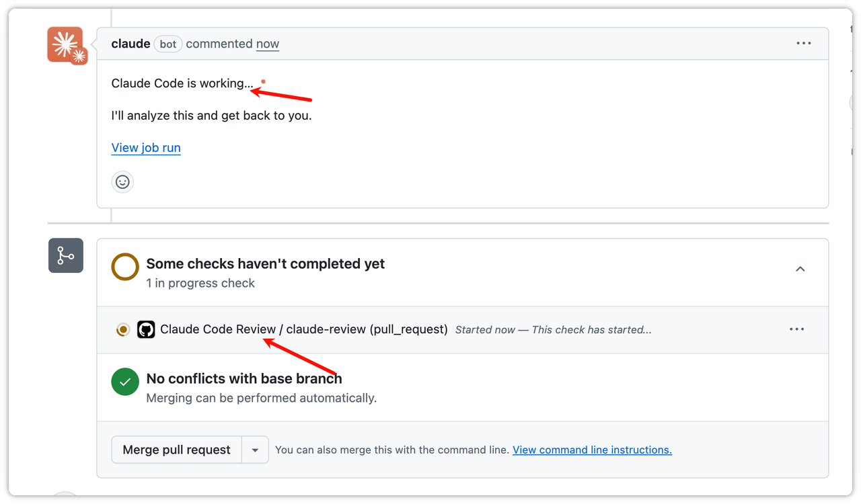Viewport: 861px width, 504px height.
Task: Click the GitHub Actions app logo
Action: pos(146,329)
